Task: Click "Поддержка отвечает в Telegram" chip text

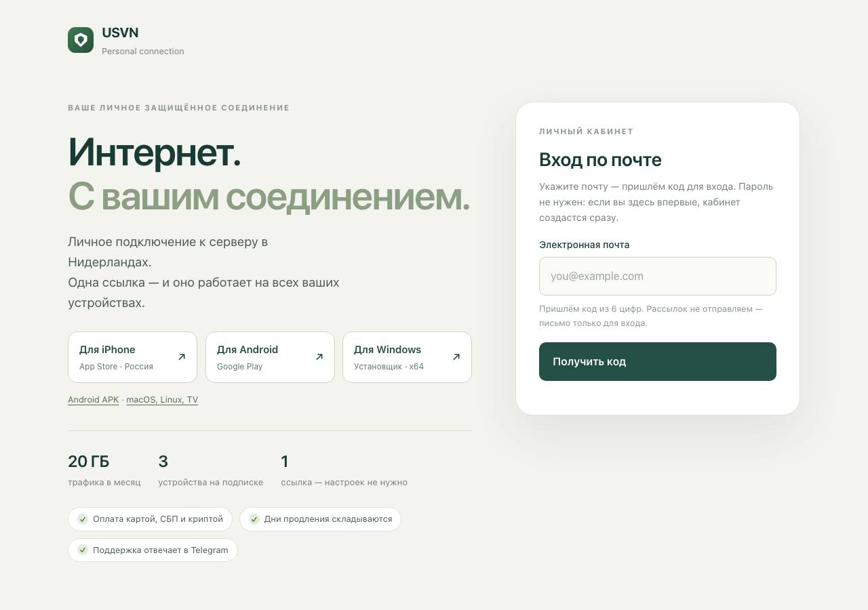Action: tap(161, 550)
